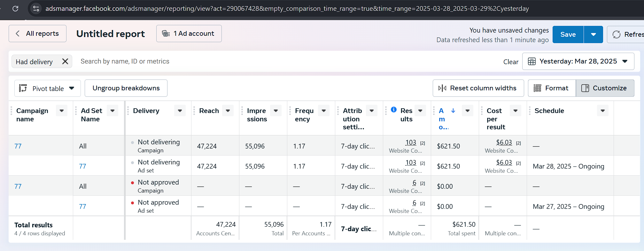Image resolution: width=644 pixels, height=251 pixels.
Task: Open the Campaign name column menu
Action: coord(62,111)
